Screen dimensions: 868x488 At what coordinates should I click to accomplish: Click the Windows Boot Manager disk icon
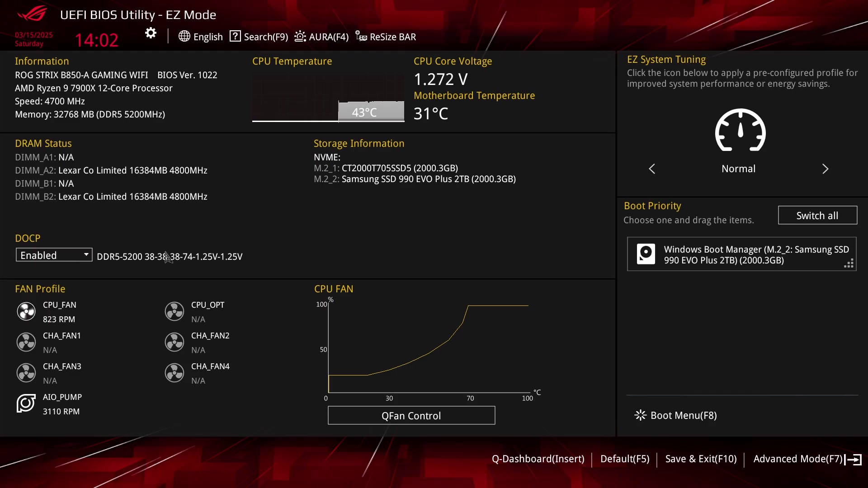(646, 254)
